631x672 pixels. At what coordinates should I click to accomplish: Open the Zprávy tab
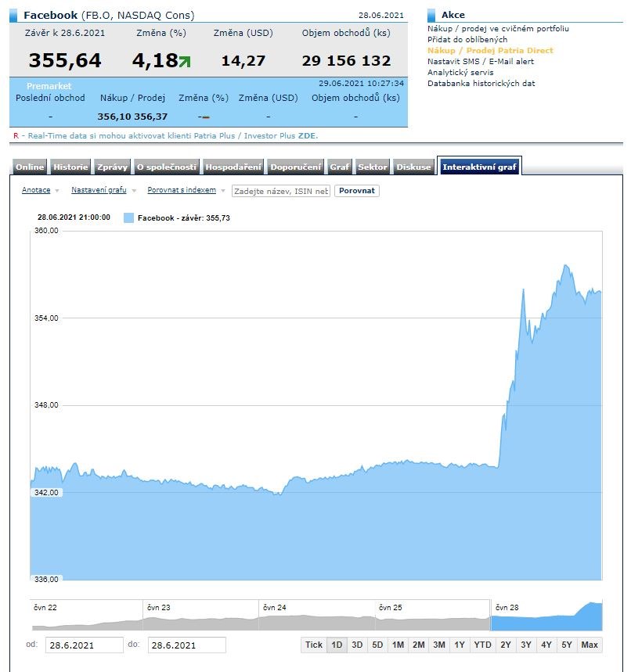click(112, 167)
